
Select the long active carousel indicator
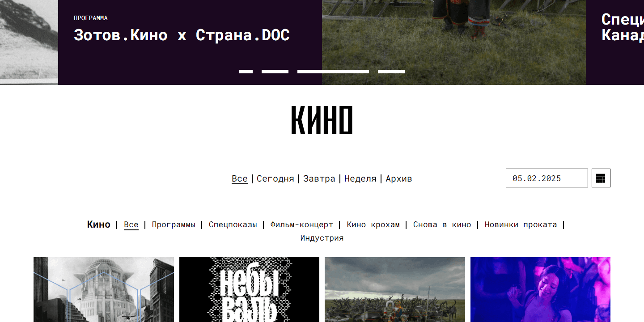pyautogui.click(x=333, y=72)
